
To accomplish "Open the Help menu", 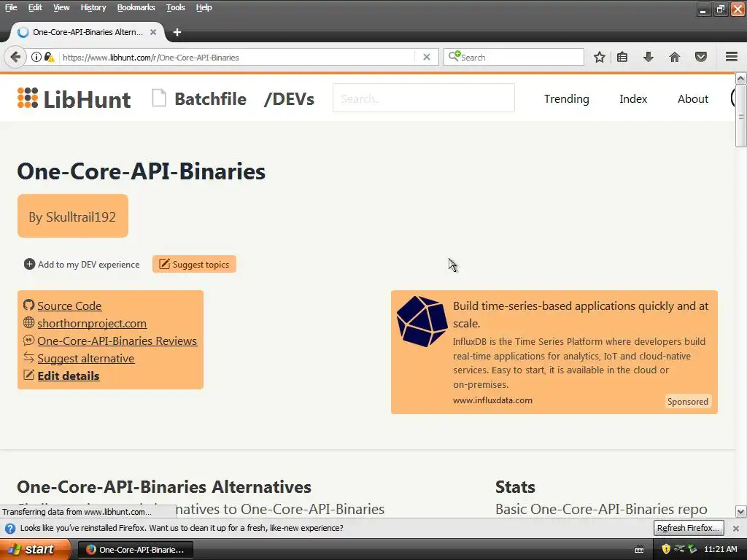I will [204, 7].
